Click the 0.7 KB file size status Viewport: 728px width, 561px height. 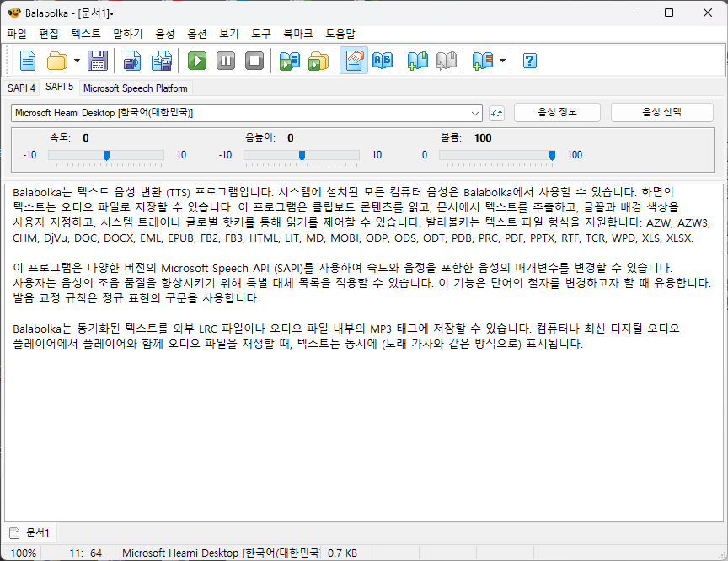click(342, 553)
